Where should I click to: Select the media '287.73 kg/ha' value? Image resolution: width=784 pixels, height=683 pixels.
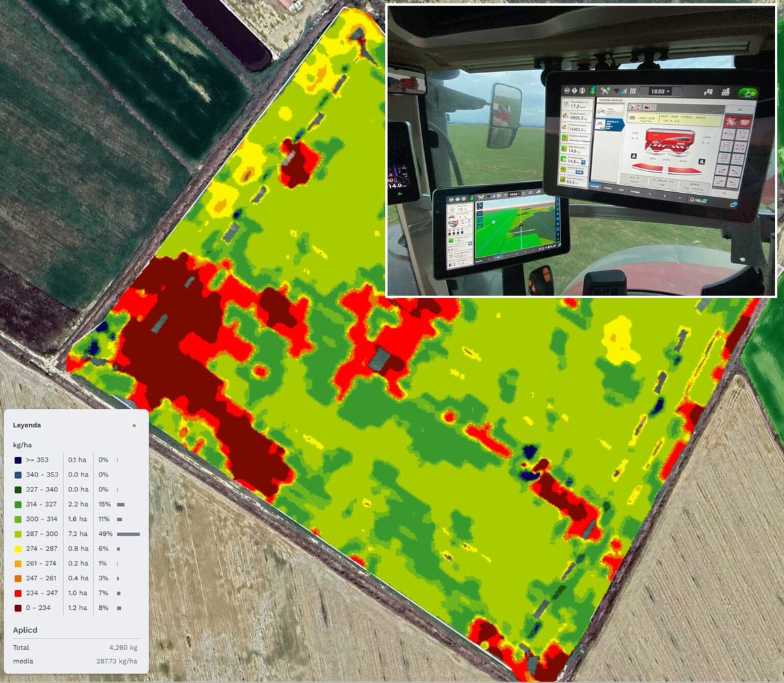coord(117,661)
